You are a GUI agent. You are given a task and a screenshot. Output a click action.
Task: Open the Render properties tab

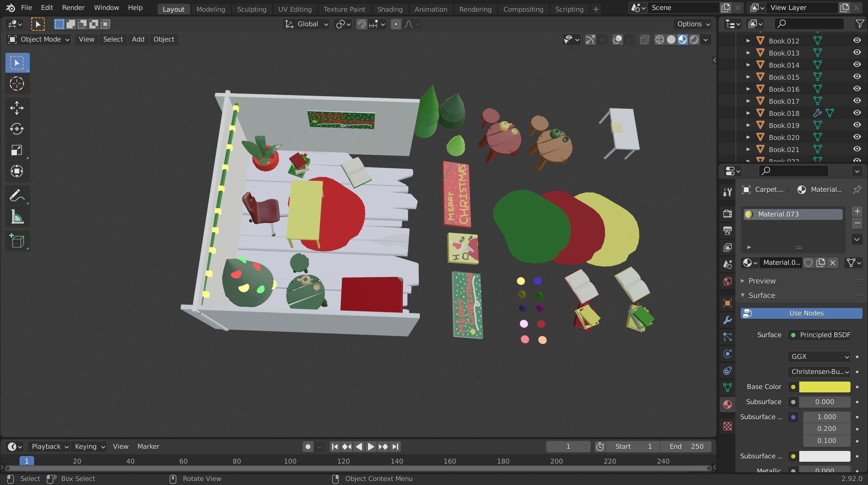(728, 213)
